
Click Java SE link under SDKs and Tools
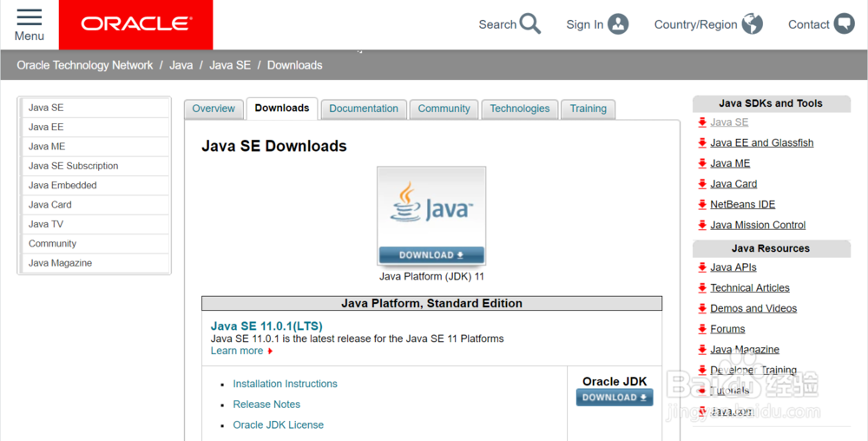[x=729, y=122]
